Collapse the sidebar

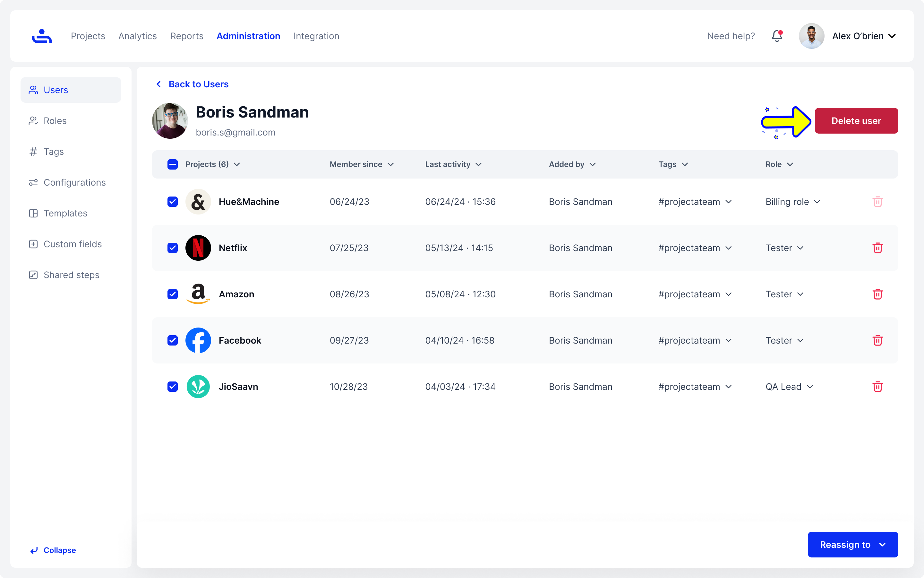click(x=53, y=550)
